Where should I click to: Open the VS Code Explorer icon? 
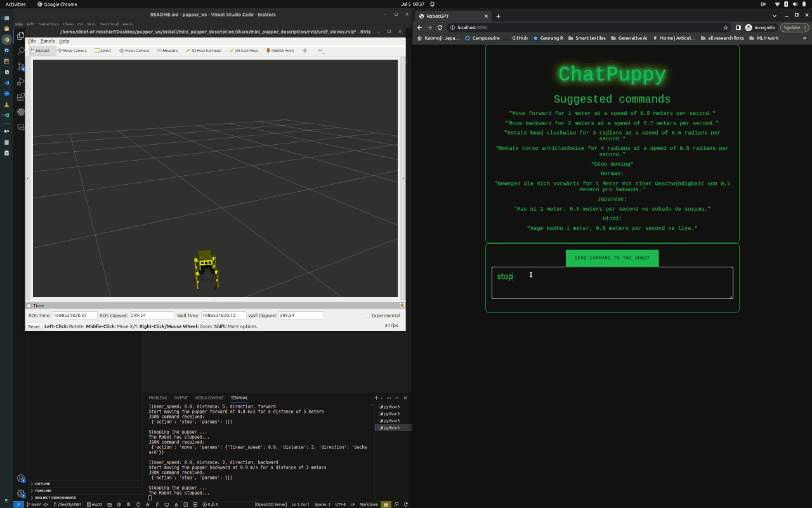pos(21,36)
